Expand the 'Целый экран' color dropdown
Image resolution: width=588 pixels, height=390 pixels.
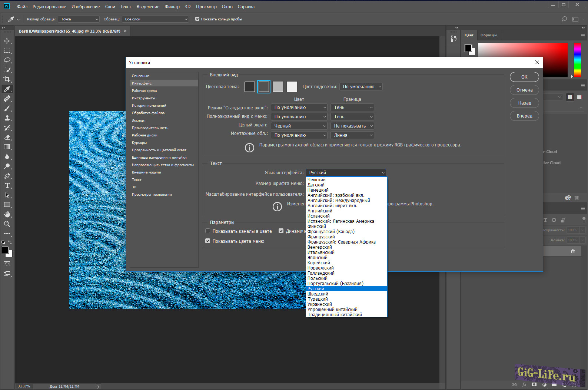click(299, 126)
